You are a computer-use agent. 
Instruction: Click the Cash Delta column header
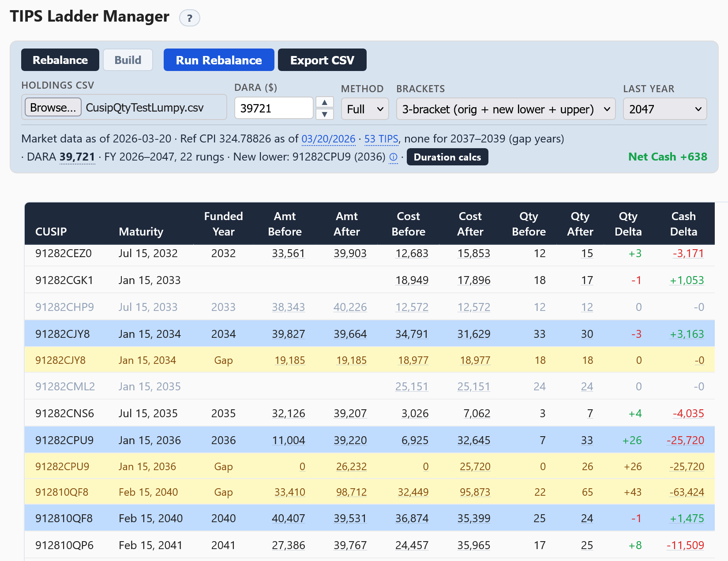click(683, 224)
